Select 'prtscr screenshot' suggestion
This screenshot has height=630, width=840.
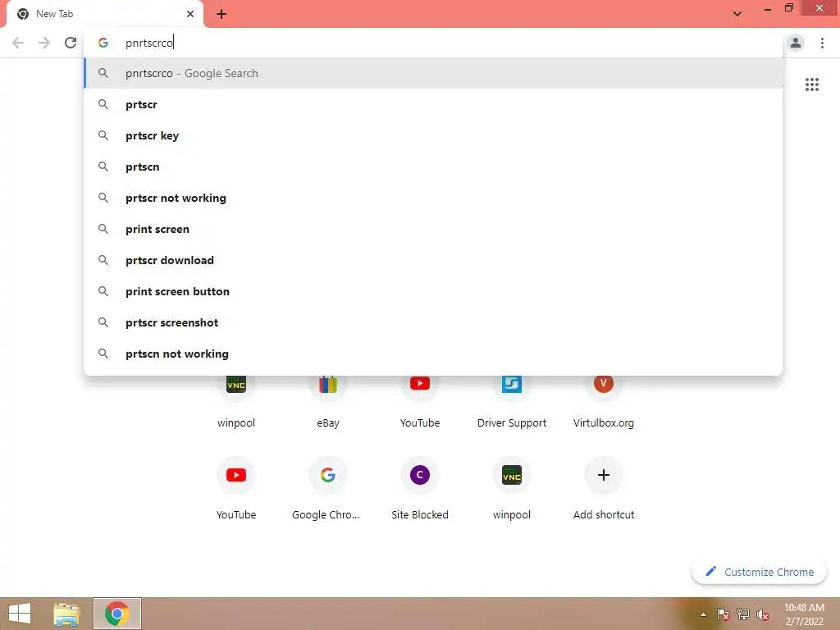tap(433, 322)
